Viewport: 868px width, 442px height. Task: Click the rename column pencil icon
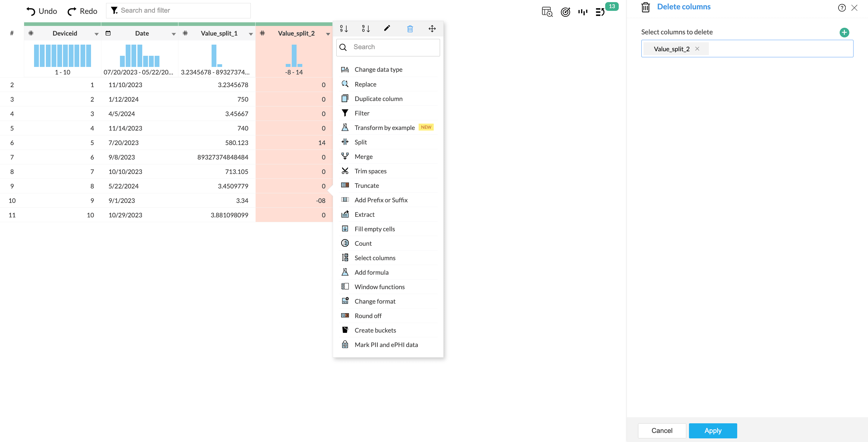(x=387, y=28)
